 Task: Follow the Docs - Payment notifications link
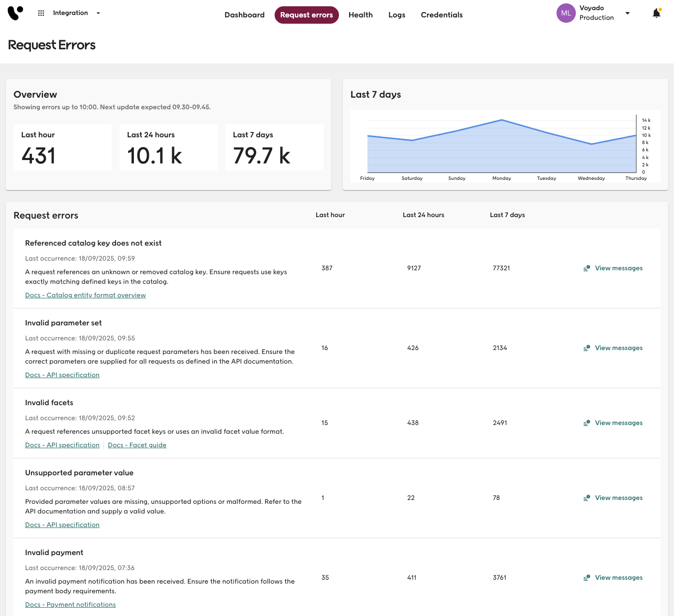click(x=71, y=605)
